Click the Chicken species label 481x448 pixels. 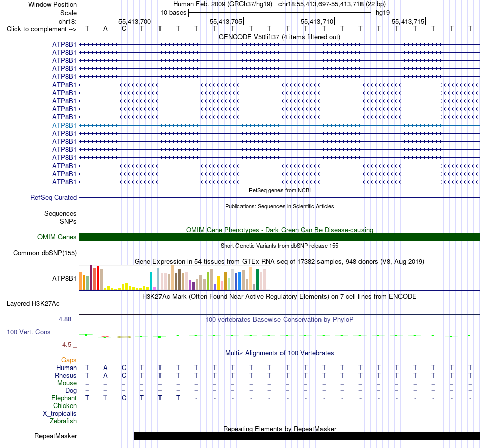[65, 405]
